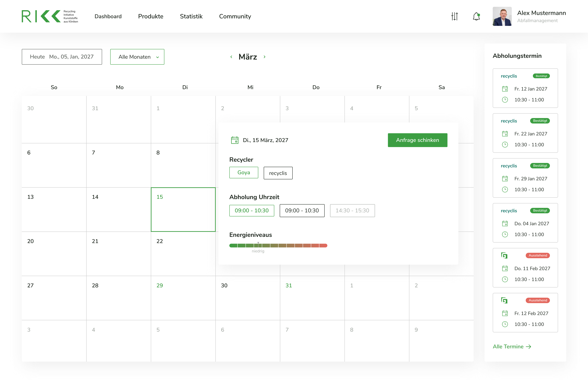The height and width of the screenshot is (380, 588).
Task: Select Goya recycler option
Action: [x=244, y=172]
